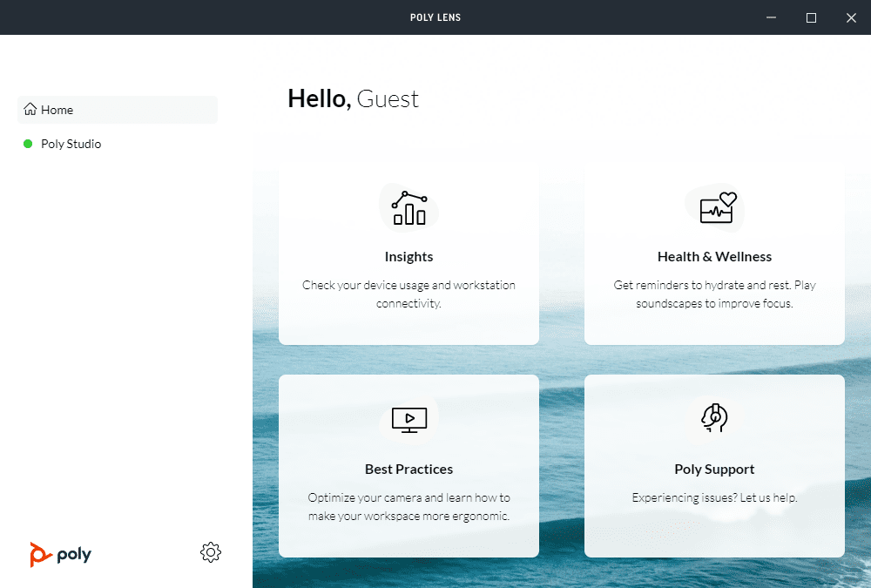Close the Poly Lens window

coord(851,17)
